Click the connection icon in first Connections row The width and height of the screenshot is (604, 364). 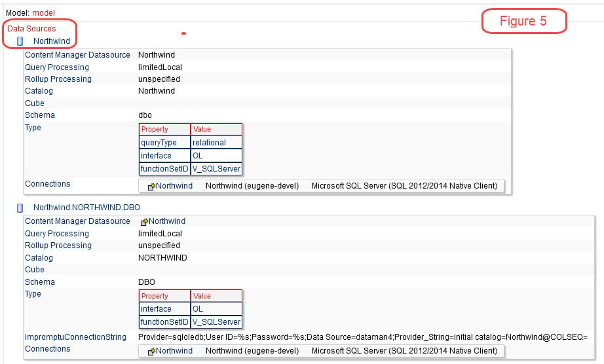151,186
